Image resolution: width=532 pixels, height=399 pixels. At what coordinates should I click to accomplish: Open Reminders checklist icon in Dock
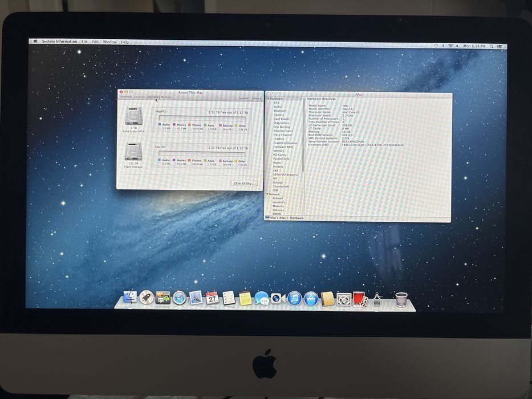click(x=229, y=298)
